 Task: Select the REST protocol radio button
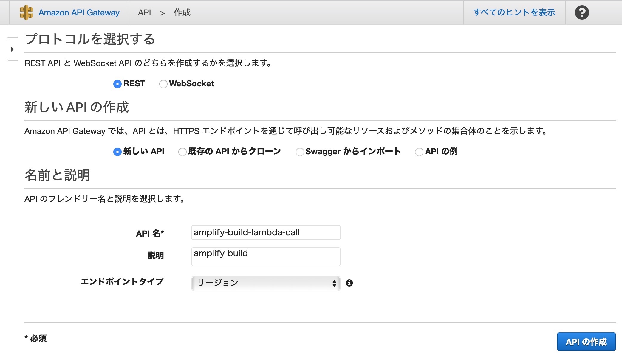click(117, 84)
